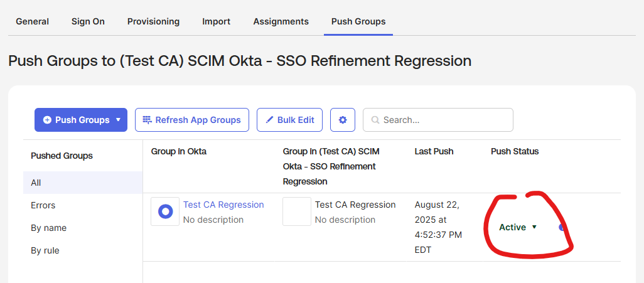Open the Test CA Regression group link
This screenshot has width=644, height=283.
(223, 205)
